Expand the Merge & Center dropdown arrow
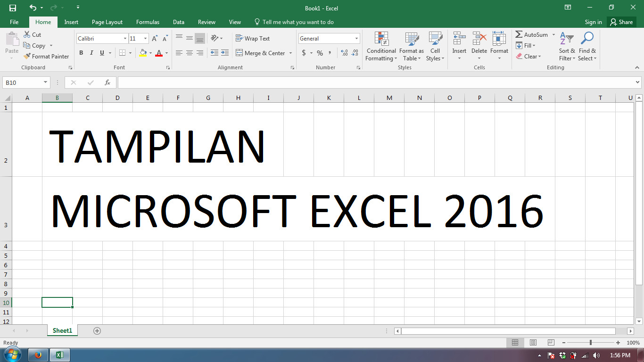644x362 pixels. click(290, 53)
